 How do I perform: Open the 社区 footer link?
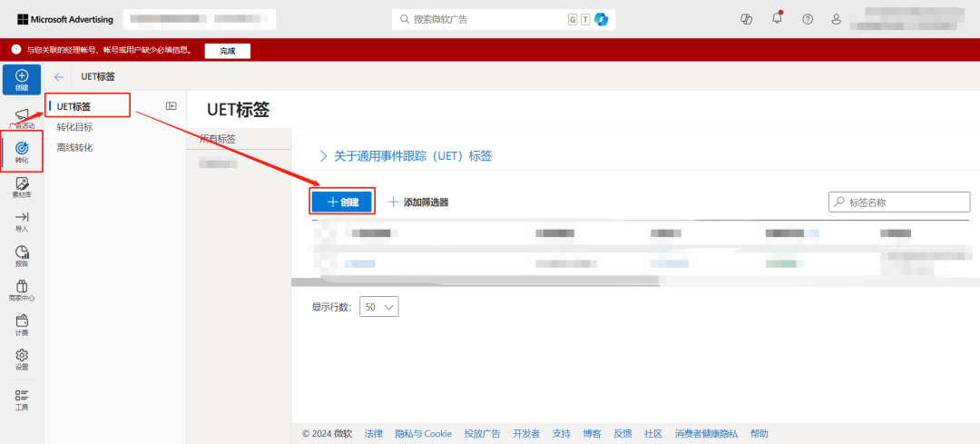pos(653,433)
